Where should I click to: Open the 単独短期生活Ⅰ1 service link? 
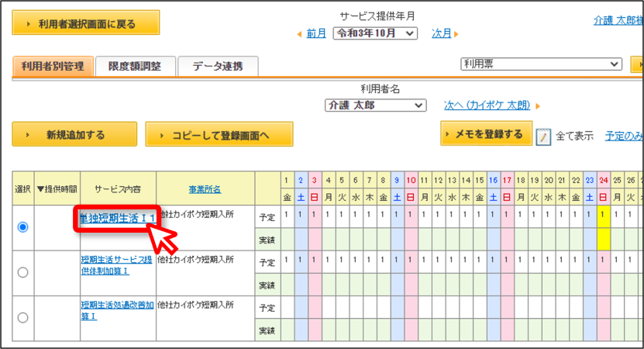(x=117, y=218)
